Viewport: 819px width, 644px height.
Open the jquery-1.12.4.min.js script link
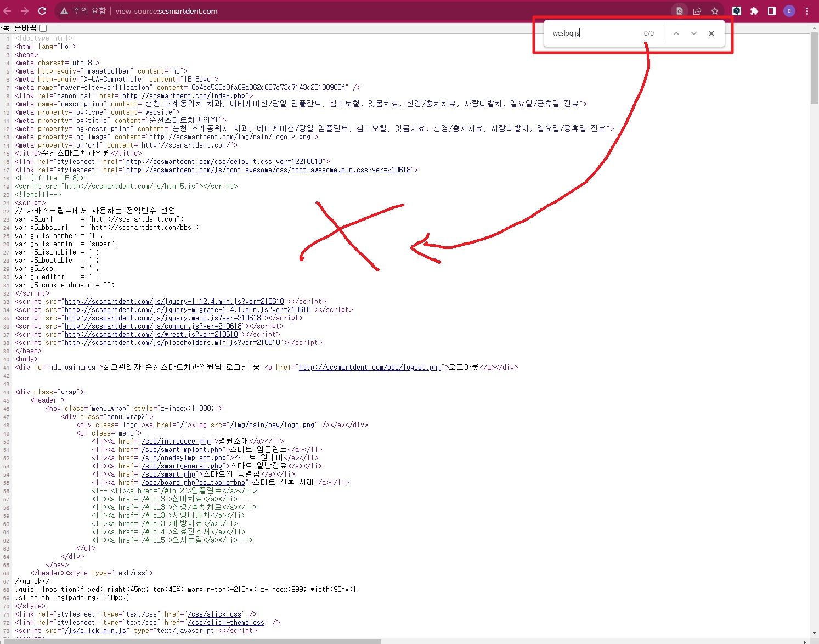[x=174, y=302]
